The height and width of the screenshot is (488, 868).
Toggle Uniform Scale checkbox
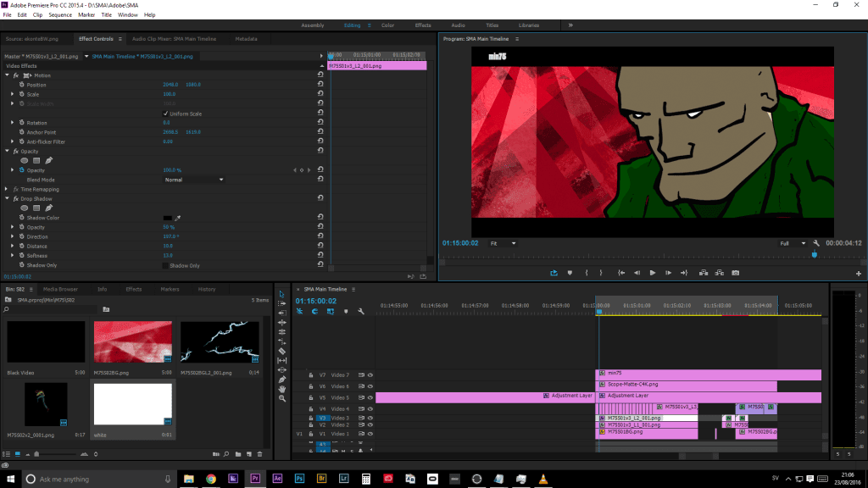tap(165, 114)
